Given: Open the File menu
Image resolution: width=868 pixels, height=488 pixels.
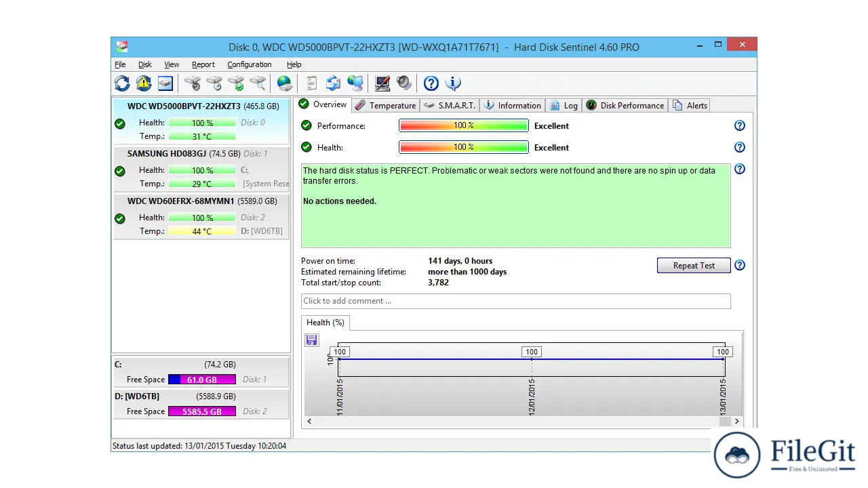Looking at the screenshot, I should tap(120, 64).
